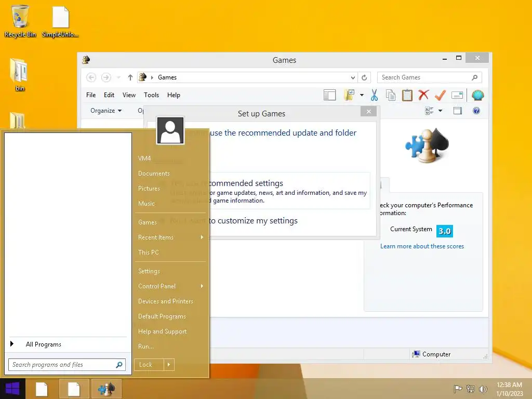Click the Cut scissors icon

pos(374,96)
